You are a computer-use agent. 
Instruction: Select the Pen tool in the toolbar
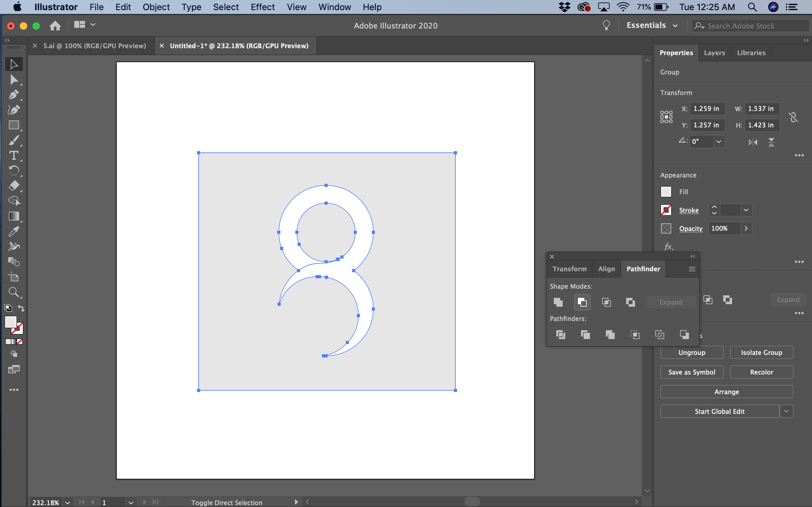14,94
